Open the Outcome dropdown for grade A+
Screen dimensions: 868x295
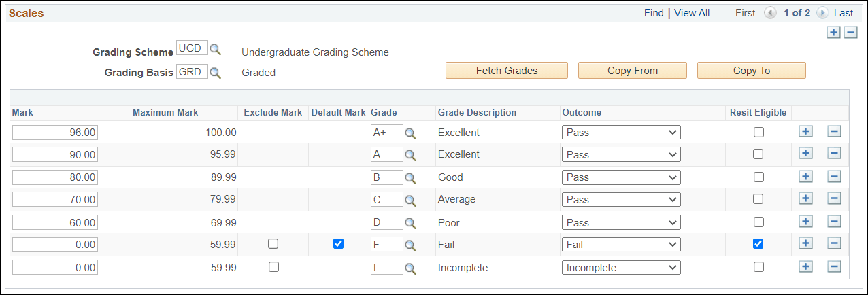point(620,133)
